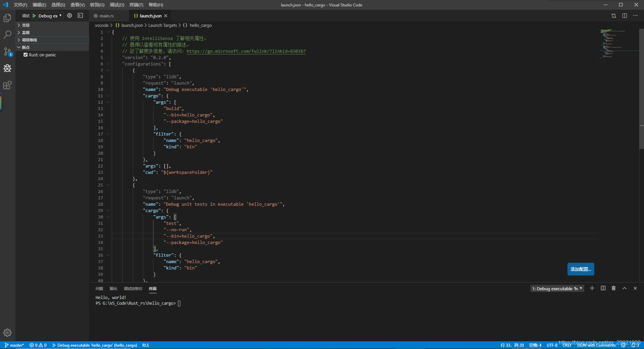Viewport: 644px width, 349px height.
Task: Collapse the 断点 breakpoints section
Action: (x=52, y=47)
